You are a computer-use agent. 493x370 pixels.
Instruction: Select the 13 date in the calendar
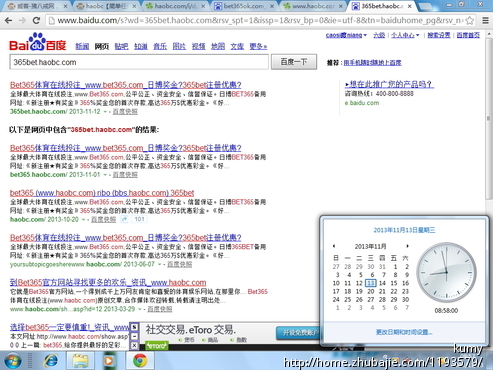371,283
